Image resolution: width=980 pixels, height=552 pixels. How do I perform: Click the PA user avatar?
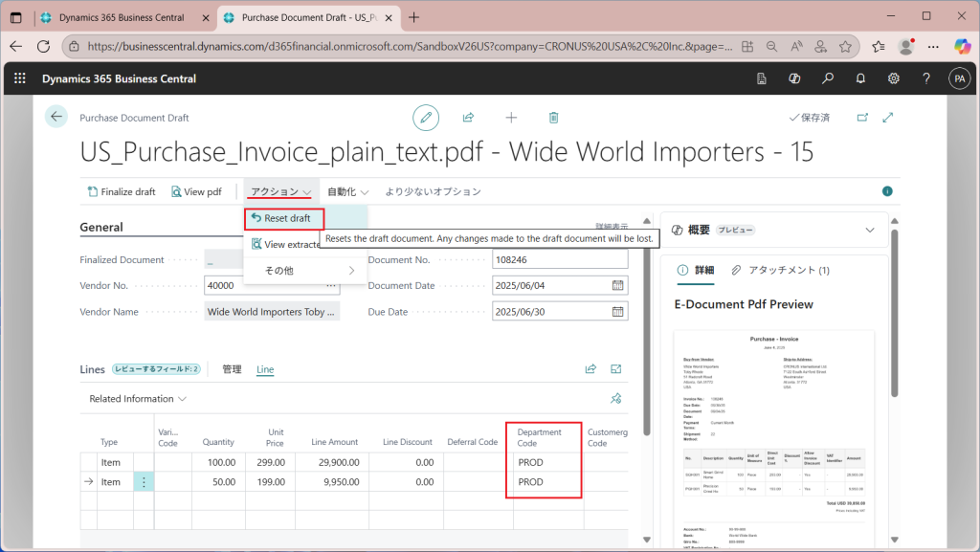coord(959,78)
